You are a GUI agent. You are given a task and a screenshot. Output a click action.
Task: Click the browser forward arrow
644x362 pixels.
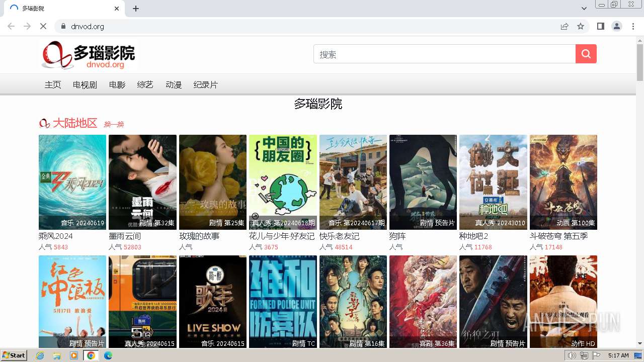click(x=27, y=26)
